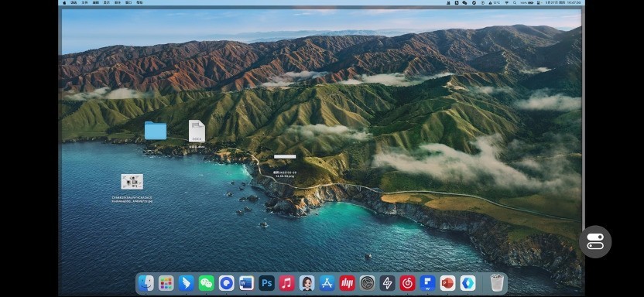Open PowerPoint from the dock

pos(447,283)
